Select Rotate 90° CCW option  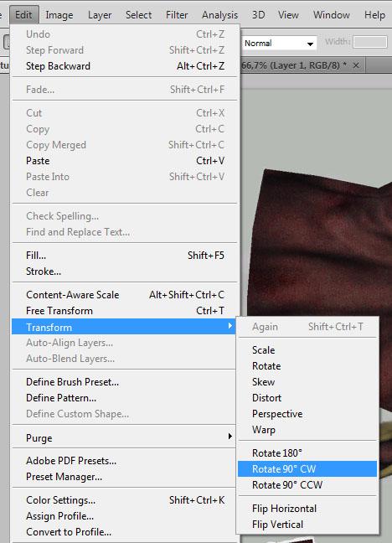pyautogui.click(x=307, y=485)
